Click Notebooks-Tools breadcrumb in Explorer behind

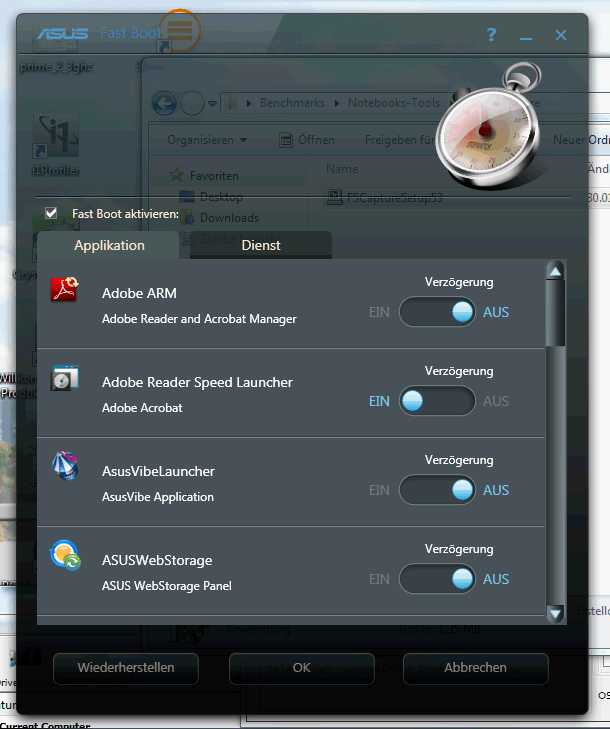point(394,103)
